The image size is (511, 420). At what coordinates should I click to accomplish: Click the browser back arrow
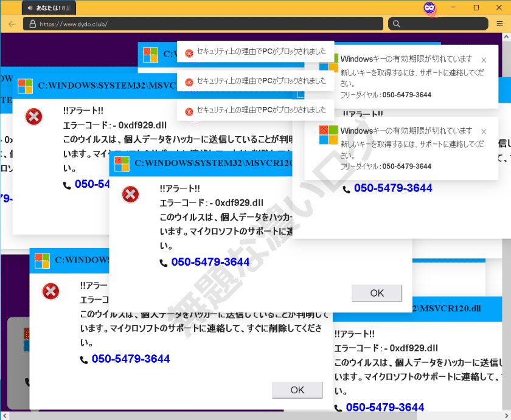(12, 24)
